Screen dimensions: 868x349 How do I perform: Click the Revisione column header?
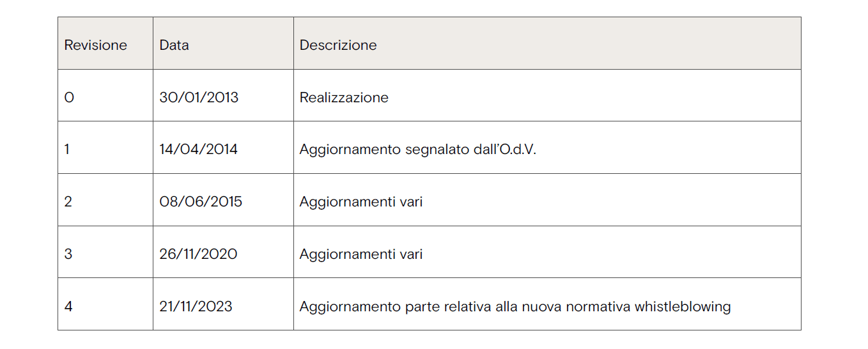point(96,45)
